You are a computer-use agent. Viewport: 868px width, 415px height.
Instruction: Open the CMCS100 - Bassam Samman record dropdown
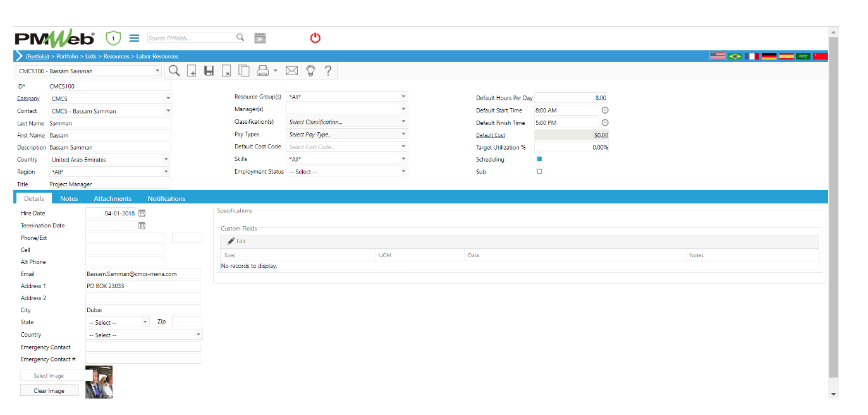pyautogui.click(x=157, y=71)
